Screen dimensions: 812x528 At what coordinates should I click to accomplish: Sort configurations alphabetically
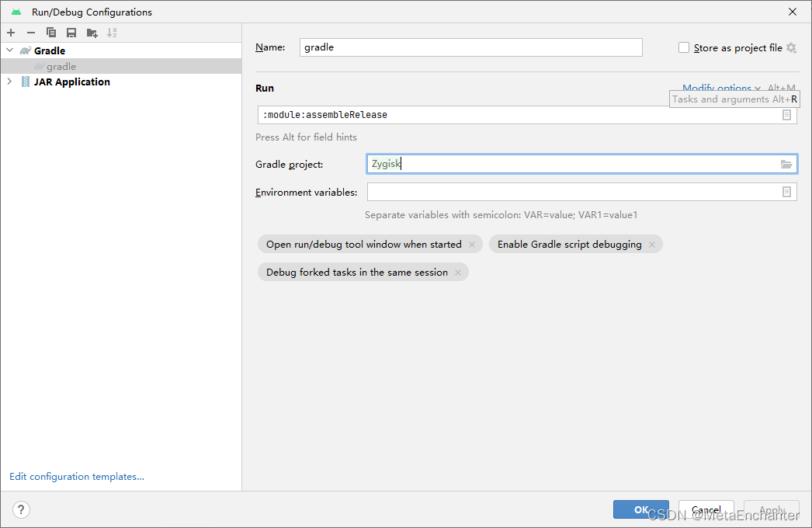coord(112,33)
